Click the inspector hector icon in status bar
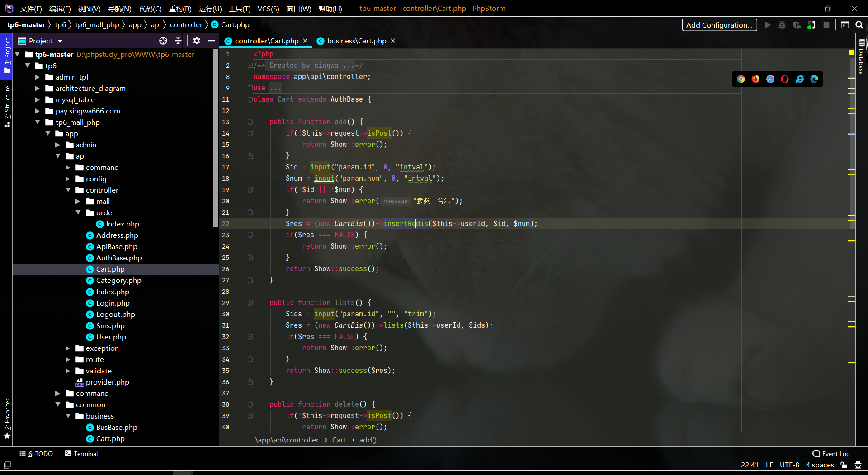The image size is (868, 475). [858, 465]
